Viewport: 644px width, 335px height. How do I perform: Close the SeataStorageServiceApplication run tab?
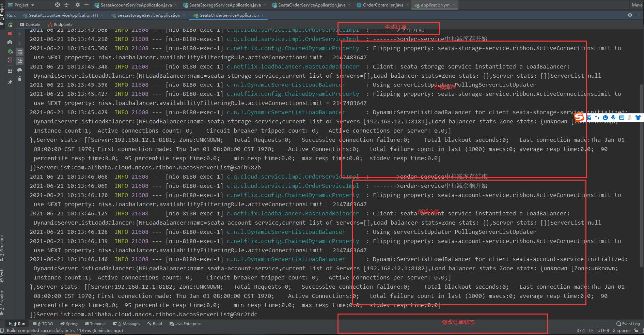click(184, 15)
